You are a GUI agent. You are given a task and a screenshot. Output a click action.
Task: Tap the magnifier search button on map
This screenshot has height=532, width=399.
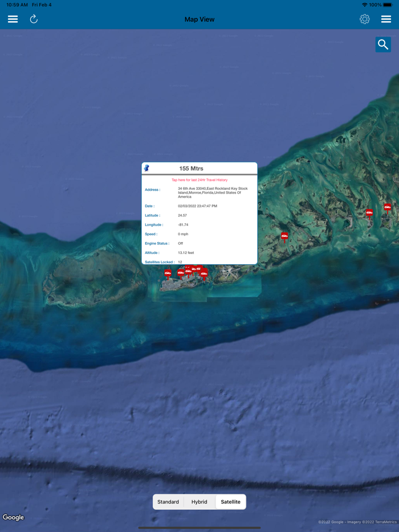383,44
